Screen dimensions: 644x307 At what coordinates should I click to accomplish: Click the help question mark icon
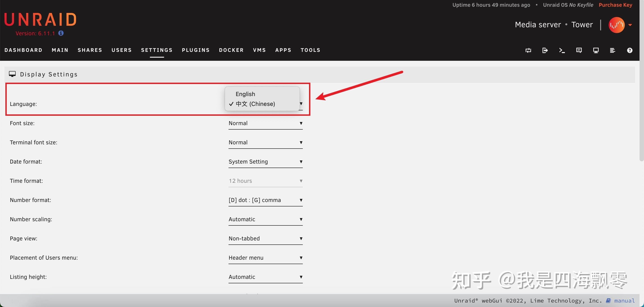pyautogui.click(x=629, y=50)
